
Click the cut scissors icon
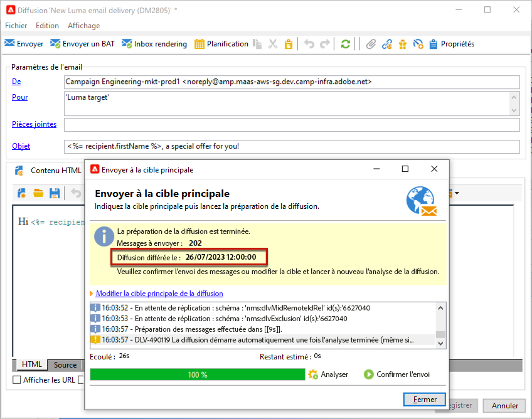tap(273, 44)
